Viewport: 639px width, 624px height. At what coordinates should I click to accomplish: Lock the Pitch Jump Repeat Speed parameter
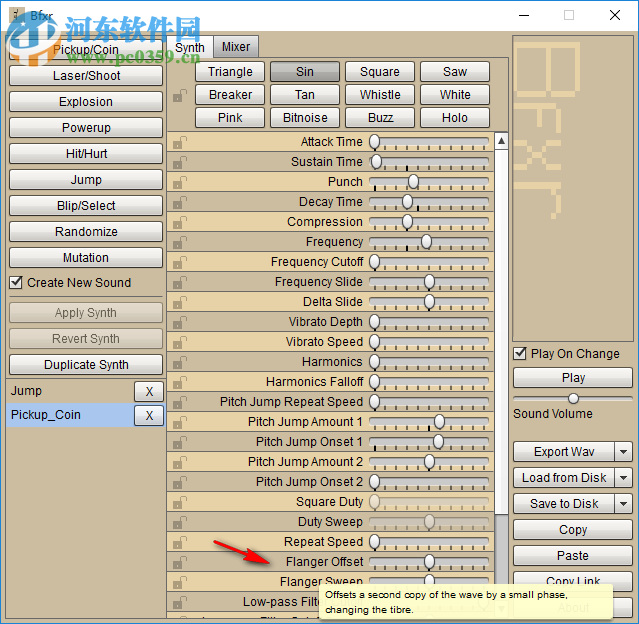point(180,402)
